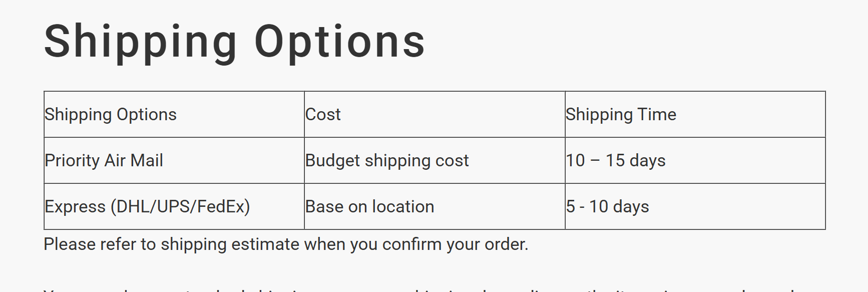The image size is (868, 292).
Task: Click the word Time in the table header
Action: pos(657,115)
